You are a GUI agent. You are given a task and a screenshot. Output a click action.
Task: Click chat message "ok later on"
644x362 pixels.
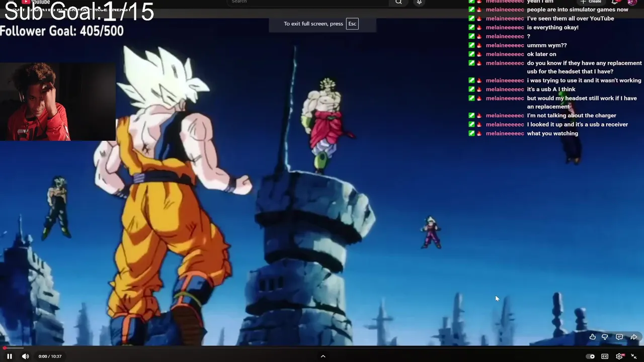(541, 54)
